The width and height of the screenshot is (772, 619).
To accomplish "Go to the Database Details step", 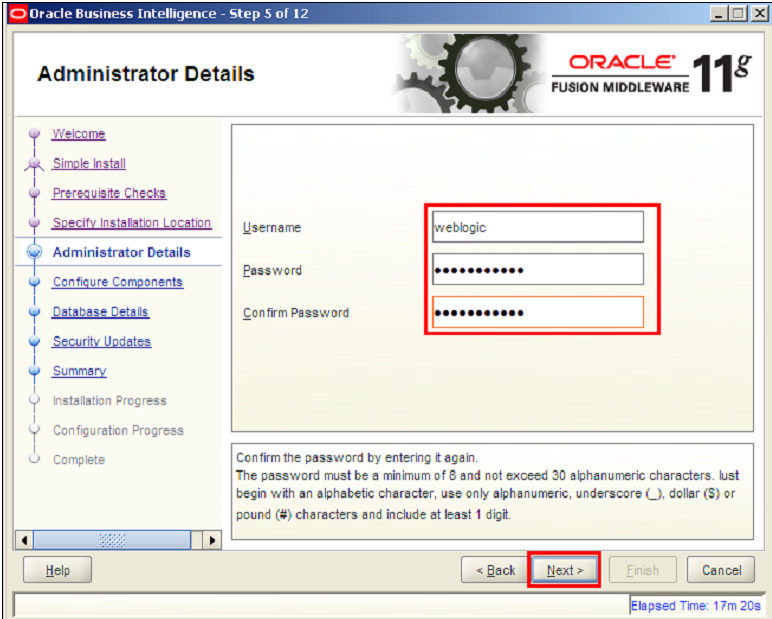I will tap(100, 312).
